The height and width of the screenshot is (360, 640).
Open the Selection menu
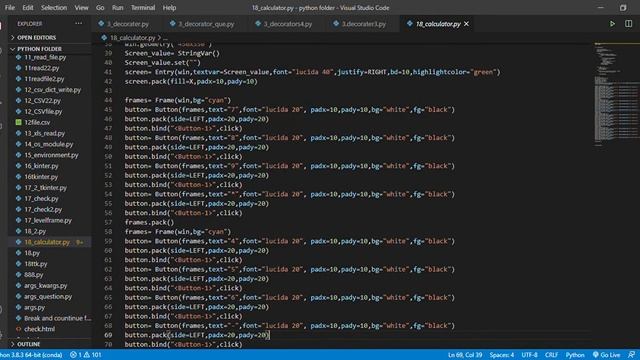tap(54, 8)
